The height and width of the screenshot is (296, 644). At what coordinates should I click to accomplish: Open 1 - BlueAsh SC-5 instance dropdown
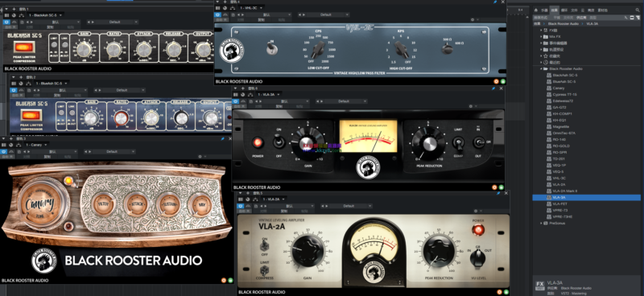pos(52,84)
